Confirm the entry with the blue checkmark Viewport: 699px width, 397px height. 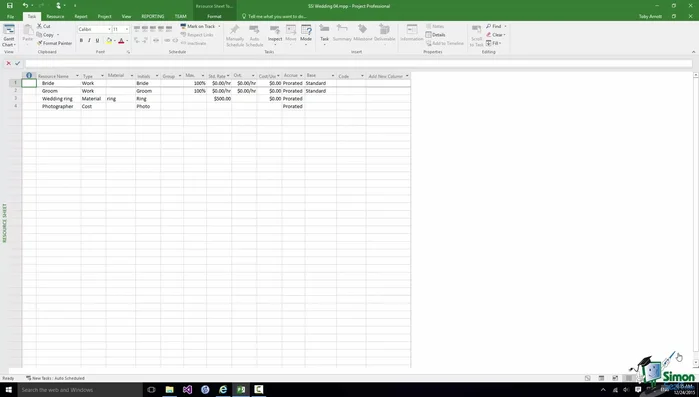pyautogui.click(x=17, y=64)
